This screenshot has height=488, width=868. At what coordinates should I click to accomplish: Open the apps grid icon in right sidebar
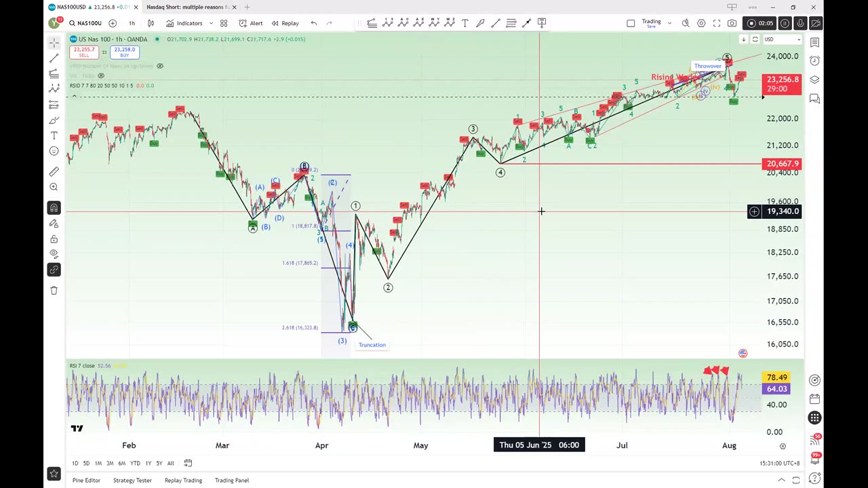[814, 418]
